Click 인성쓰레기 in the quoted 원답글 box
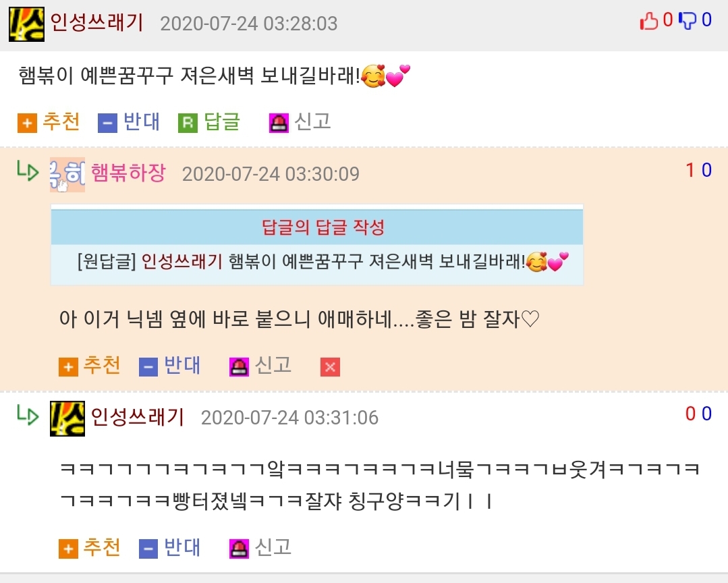728x583 pixels. (x=181, y=261)
